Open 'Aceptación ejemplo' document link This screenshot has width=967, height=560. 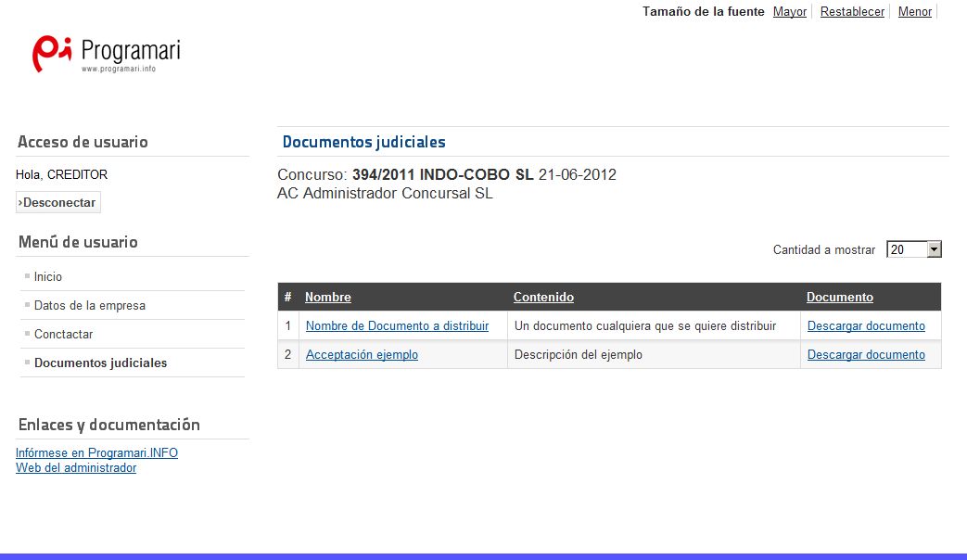click(362, 354)
